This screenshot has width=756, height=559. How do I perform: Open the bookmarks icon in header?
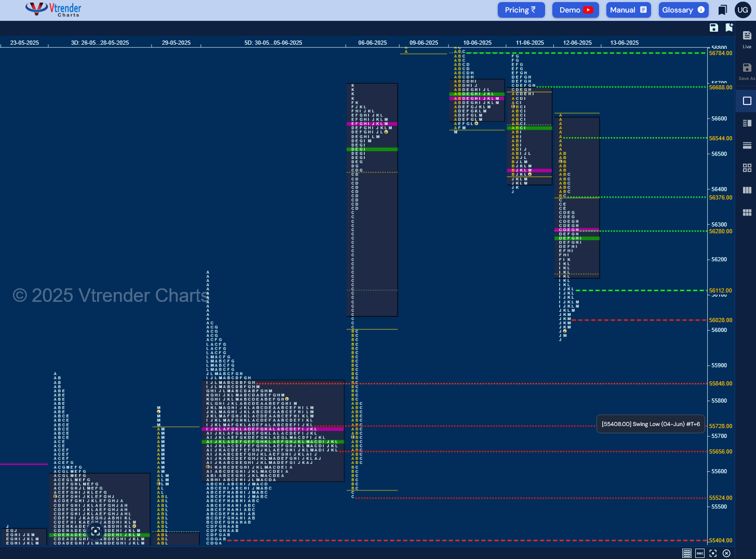pos(722,10)
